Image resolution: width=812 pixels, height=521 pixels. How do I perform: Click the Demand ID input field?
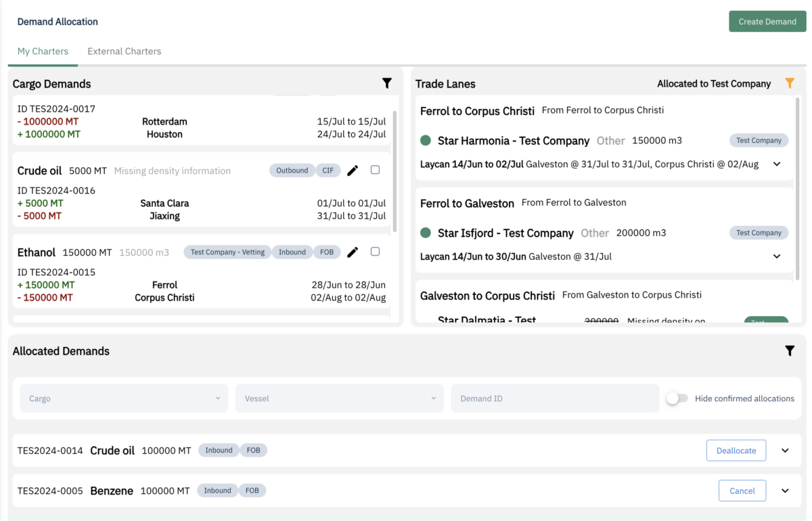tap(555, 399)
